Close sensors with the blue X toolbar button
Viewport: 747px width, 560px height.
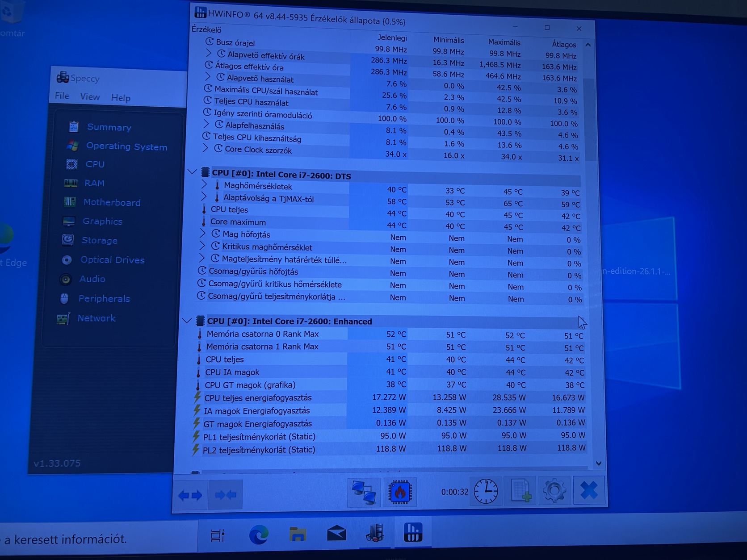[589, 490]
